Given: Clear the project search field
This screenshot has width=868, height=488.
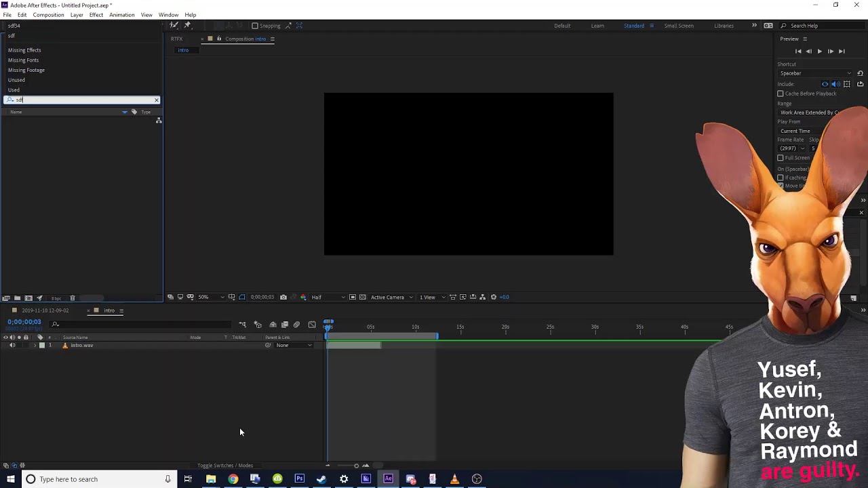Looking at the screenshot, I should (x=157, y=100).
